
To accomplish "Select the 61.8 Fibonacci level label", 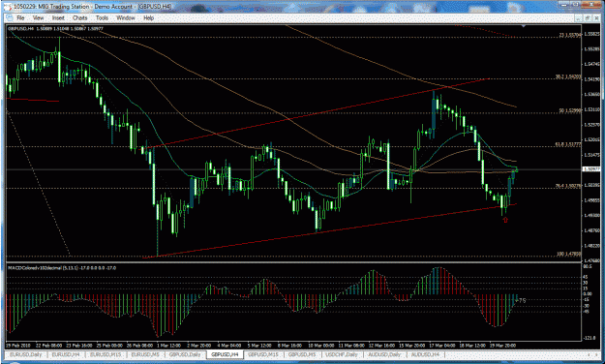I will point(568,144).
